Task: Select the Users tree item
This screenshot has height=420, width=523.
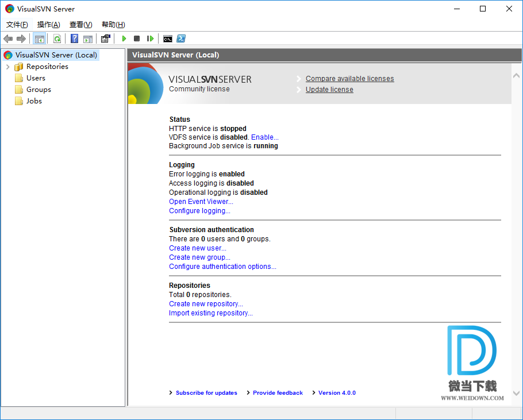Action: coord(36,78)
